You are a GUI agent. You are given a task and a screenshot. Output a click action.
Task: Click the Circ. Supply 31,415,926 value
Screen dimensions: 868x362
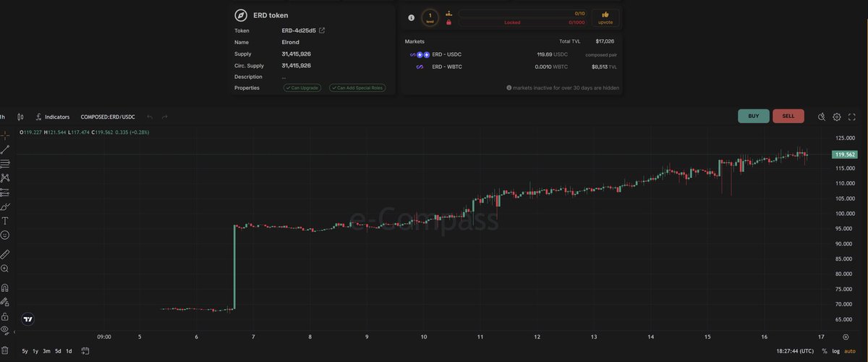(x=297, y=65)
